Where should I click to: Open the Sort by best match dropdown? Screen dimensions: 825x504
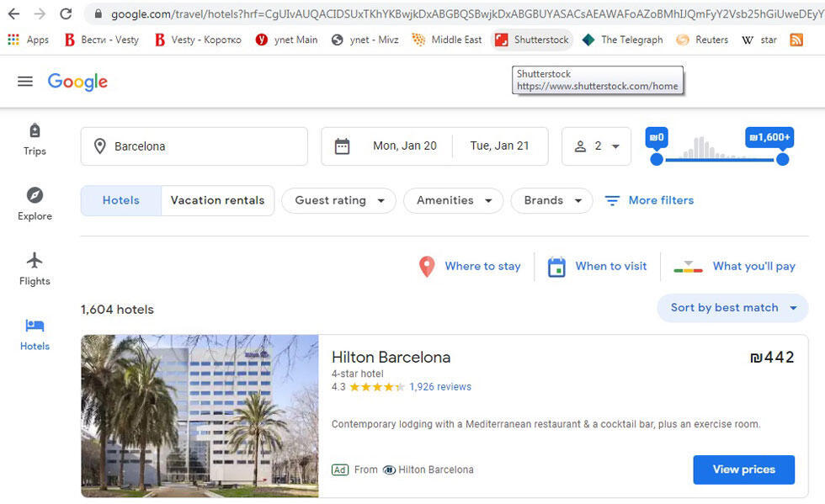pyautogui.click(x=732, y=308)
